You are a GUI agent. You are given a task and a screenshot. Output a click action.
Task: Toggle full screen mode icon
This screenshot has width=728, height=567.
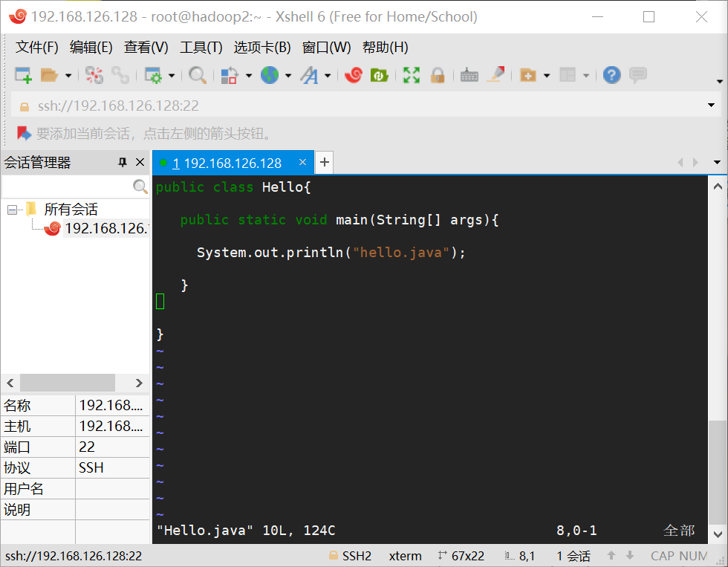412,75
